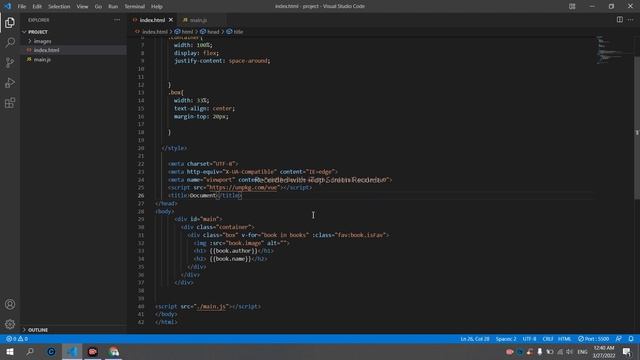640x360 pixels.
Task: Close the index.html tab
Action: [171, 20]
